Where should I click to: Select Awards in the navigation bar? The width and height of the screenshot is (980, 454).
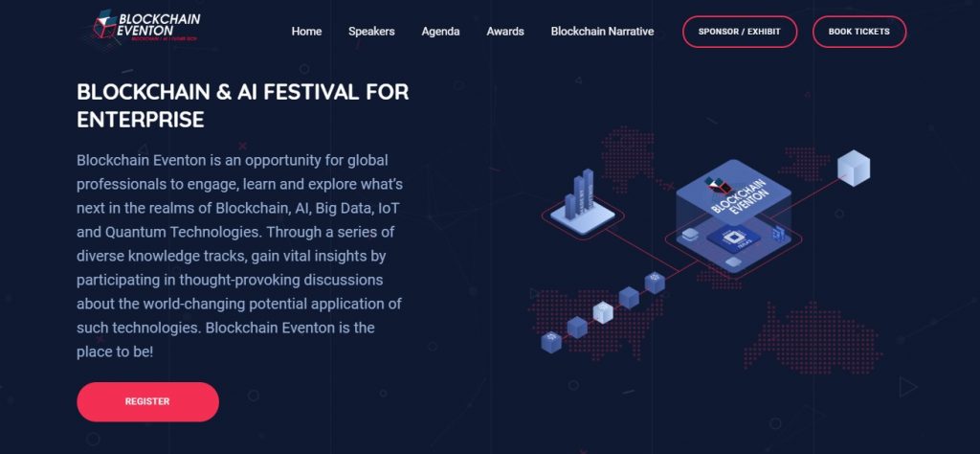click(505, 32)
